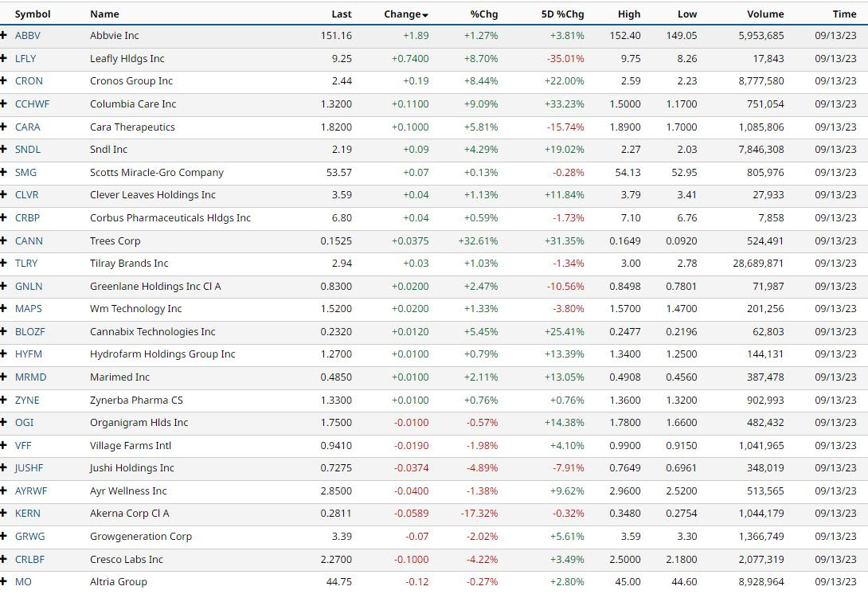Click the plus icon beside GRWG
Image resolution: width=868 pixels, height=594 pixels.
click(3, 536)
